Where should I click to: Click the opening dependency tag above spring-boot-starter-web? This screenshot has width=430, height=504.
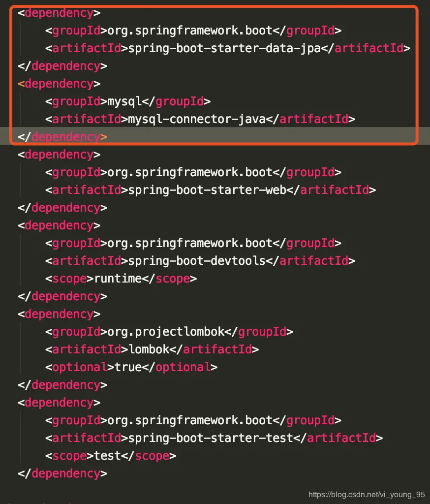[x=59, y=155]
